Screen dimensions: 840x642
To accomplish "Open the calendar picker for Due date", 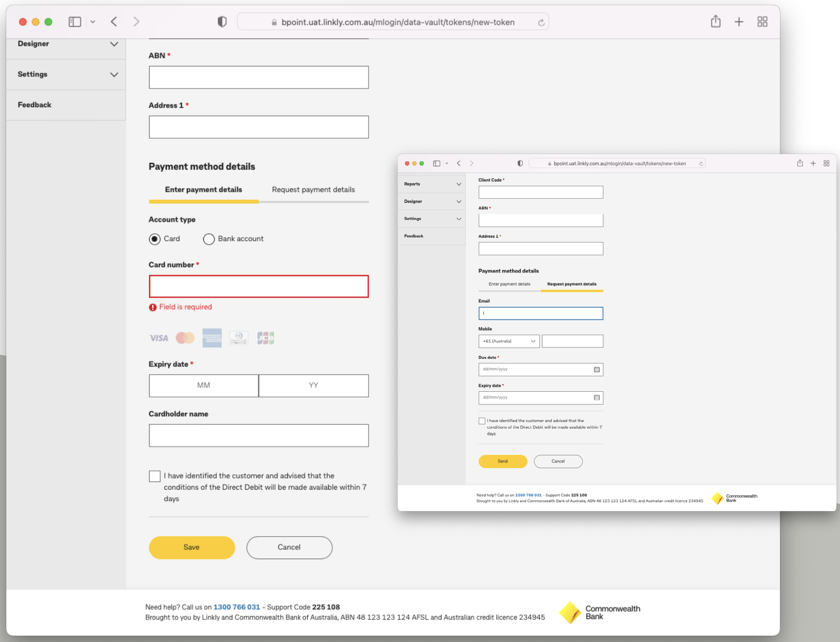I will pyautogui.click(x=597, y=369).
